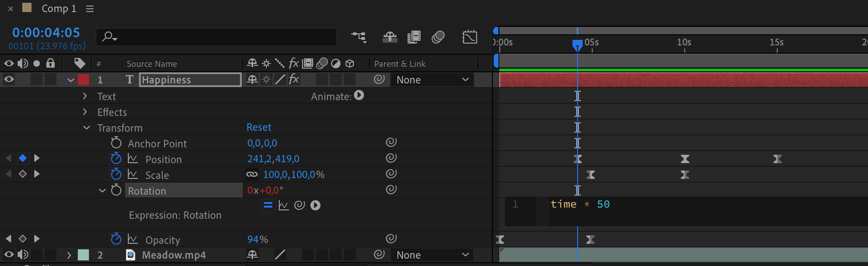Open the composition mini-flowchart icon

(x=359, y=37)
